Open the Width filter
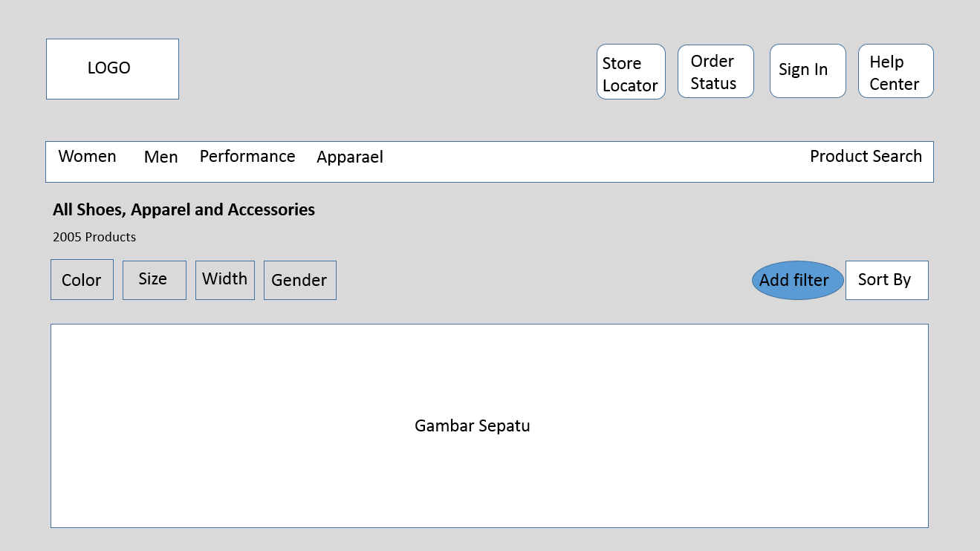 tap(225, 279)
